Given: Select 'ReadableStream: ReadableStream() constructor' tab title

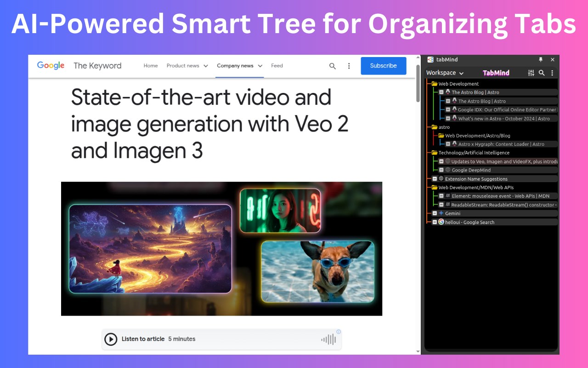Looking at the screenshot, I should click(504, 205).
